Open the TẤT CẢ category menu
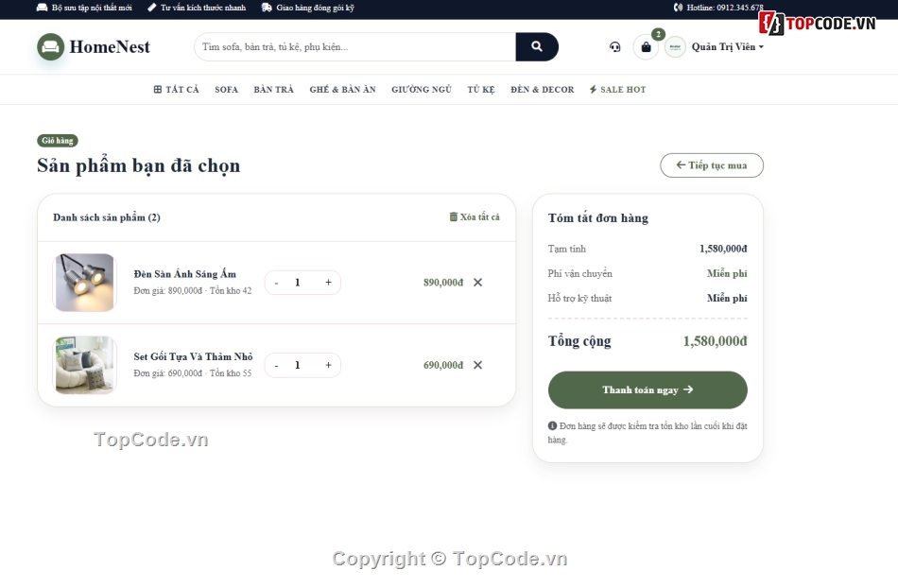898x588 pixels. coord(177,89)
